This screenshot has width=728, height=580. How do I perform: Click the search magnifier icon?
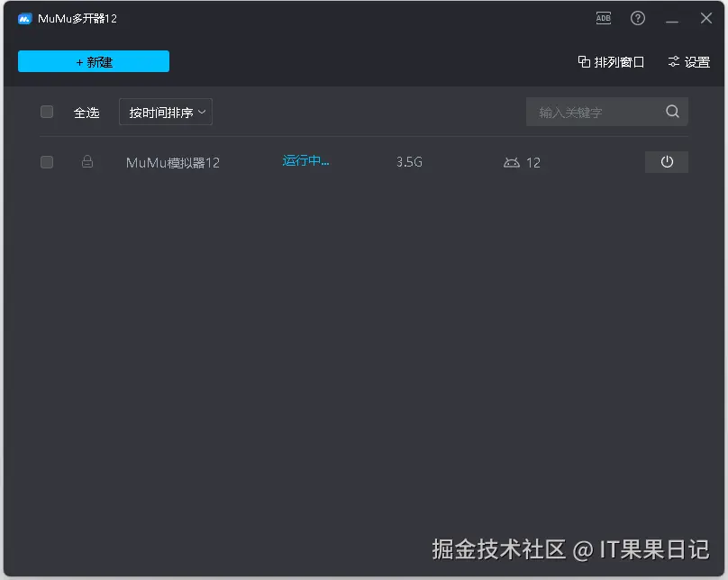tap(672, 112)
